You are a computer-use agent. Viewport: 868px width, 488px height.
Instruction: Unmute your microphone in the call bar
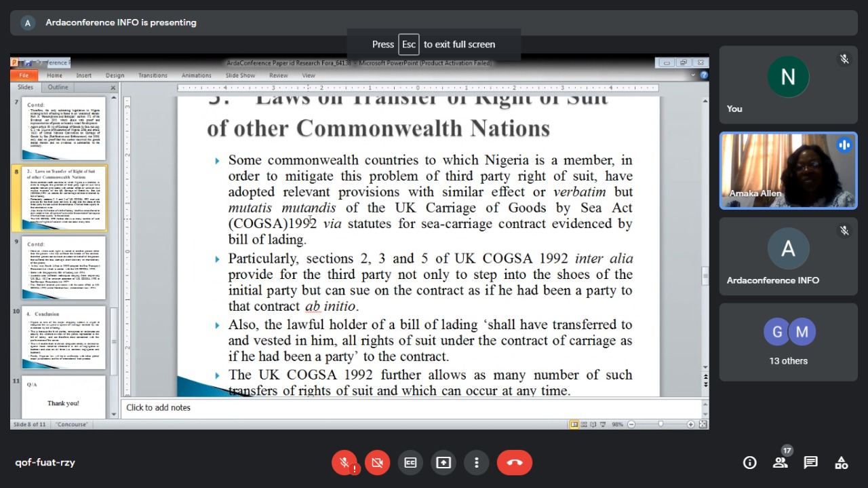344,462
